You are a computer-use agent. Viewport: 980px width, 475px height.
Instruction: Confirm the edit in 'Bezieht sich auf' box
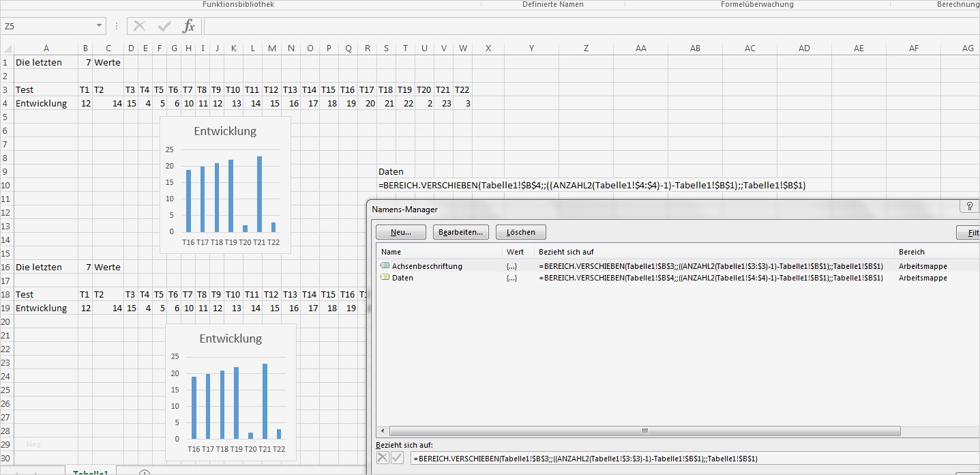click(397, 458)
